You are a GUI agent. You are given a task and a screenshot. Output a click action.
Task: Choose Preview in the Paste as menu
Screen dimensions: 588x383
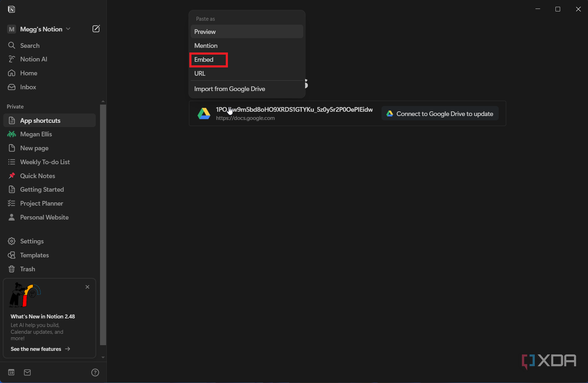point(247,31)
